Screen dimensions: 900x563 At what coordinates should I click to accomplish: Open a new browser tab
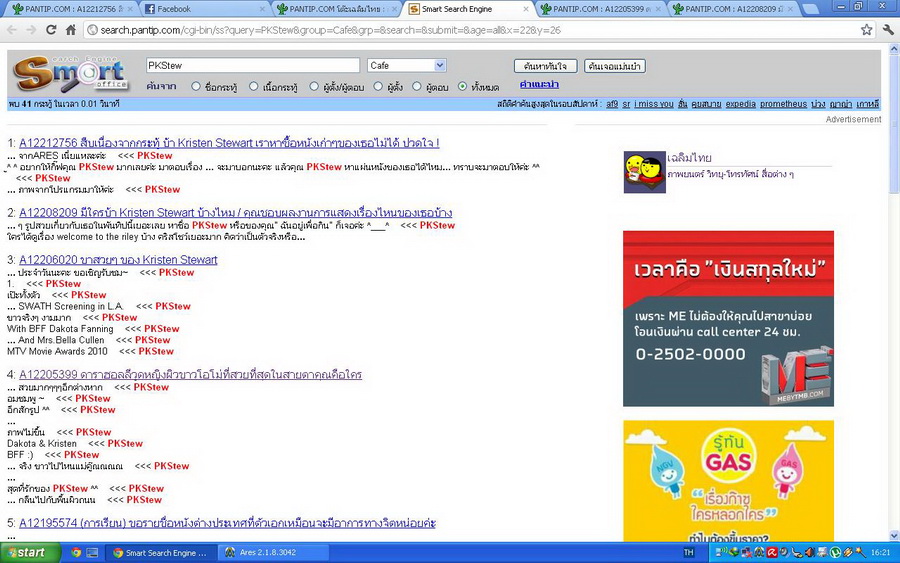[x=810, y=9]
